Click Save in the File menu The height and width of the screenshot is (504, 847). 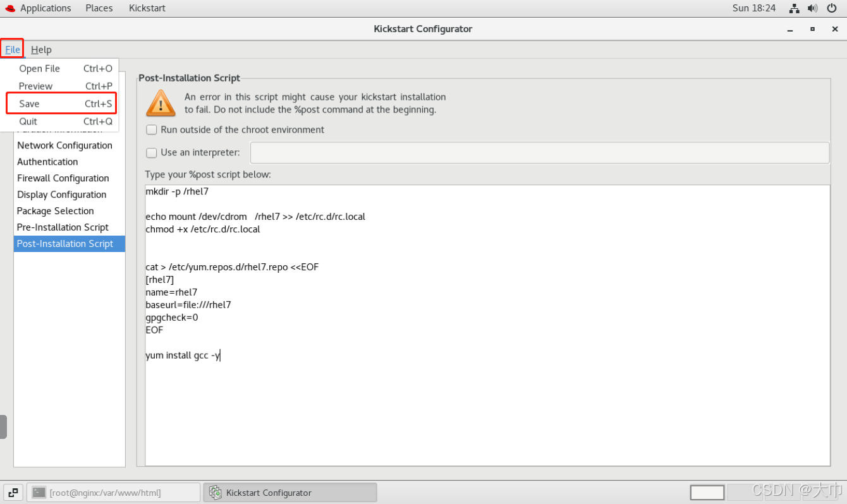pyautogui.click(x=61, y=104)
